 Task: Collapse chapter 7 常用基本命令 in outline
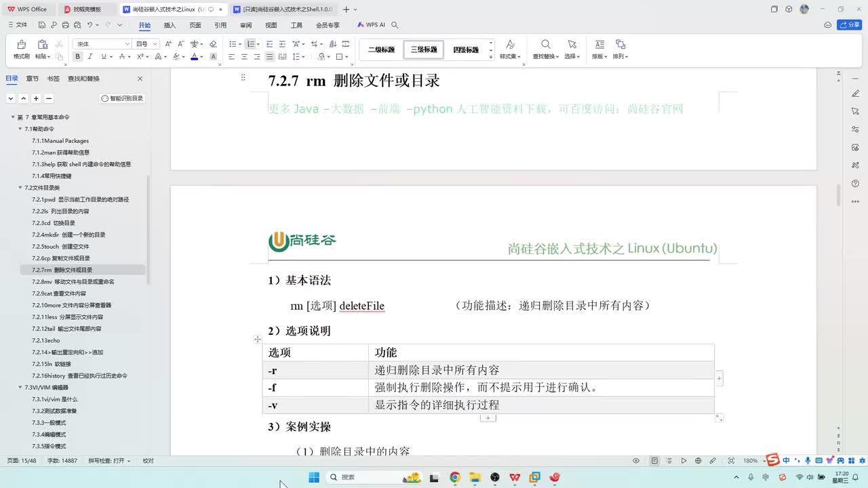pos(13,117)
